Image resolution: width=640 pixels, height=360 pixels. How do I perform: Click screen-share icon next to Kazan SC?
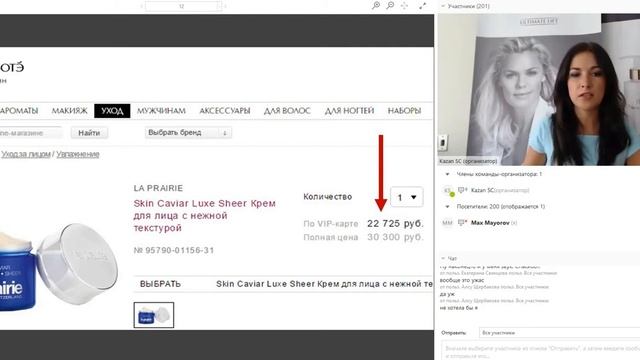(x=462, y=190)
